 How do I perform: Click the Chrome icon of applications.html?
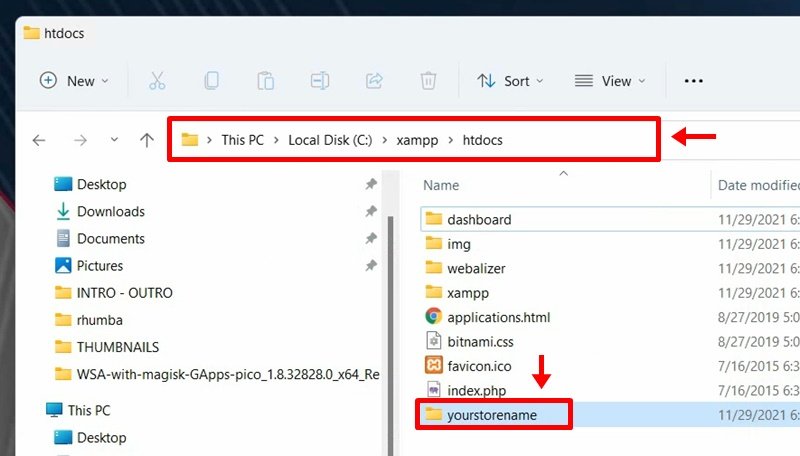point(433,316)
